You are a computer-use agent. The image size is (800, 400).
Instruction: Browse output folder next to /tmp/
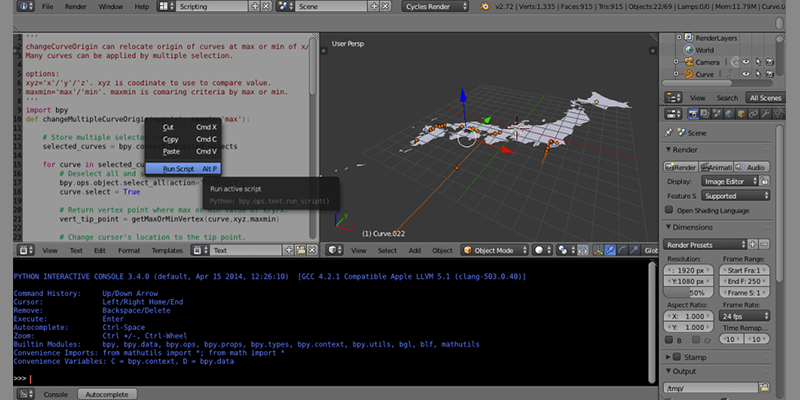(x=764, y=388)
